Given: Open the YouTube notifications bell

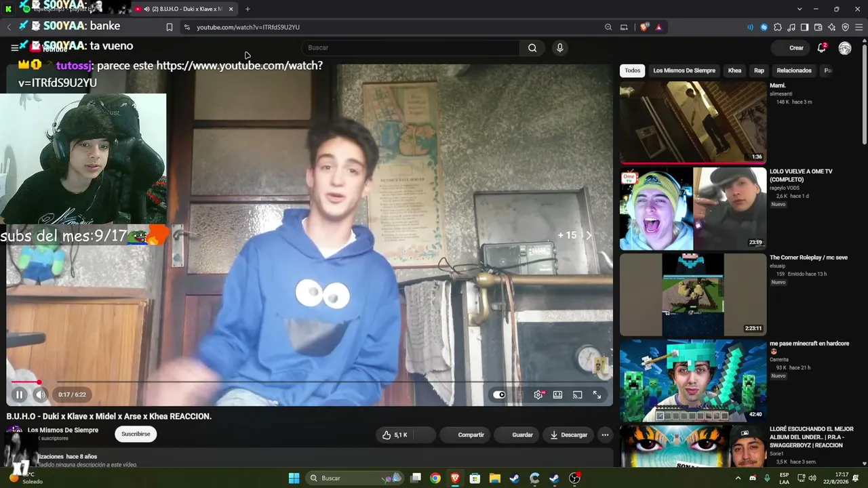Looking at the screenshot, I should click(821, 47).
